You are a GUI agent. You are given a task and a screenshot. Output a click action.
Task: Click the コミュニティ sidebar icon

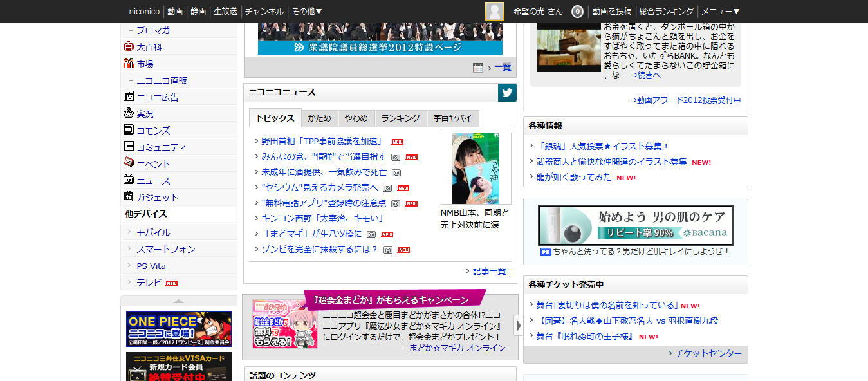click(x=128, y=147)
